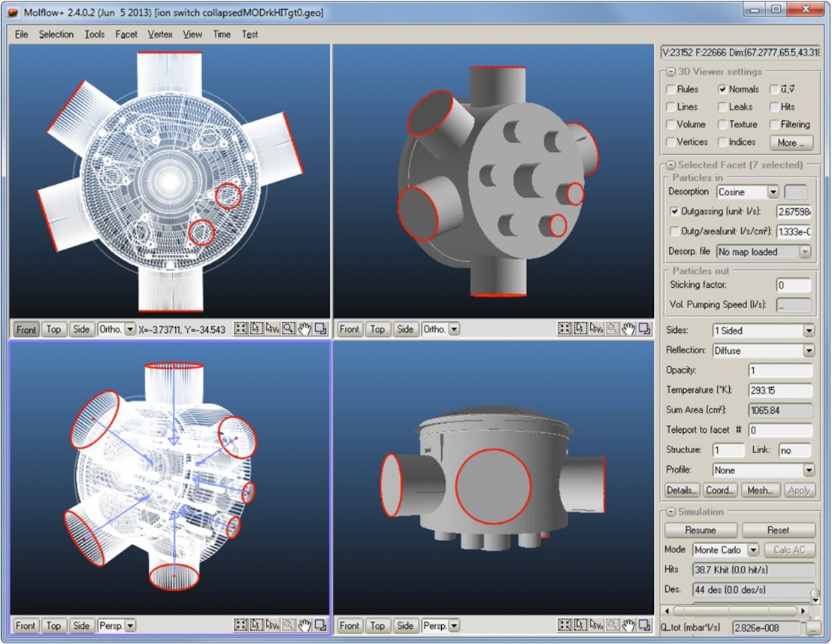Activate the zoom tool in the top-left viewer
The image size is (832, 644).
pos(289,329)
